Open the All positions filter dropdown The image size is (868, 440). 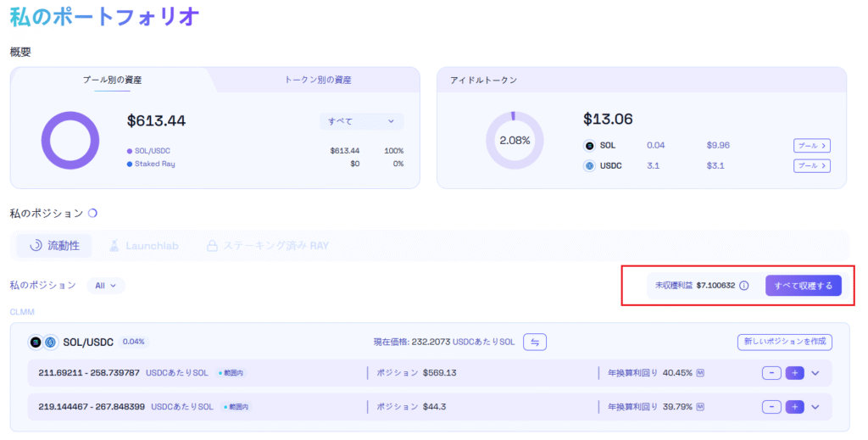point(106,286)
